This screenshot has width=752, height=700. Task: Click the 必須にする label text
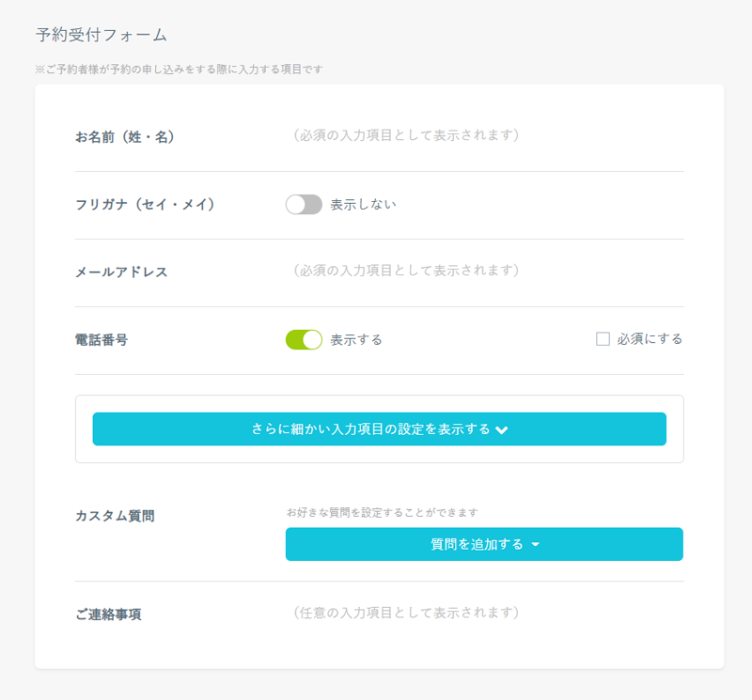650,339
